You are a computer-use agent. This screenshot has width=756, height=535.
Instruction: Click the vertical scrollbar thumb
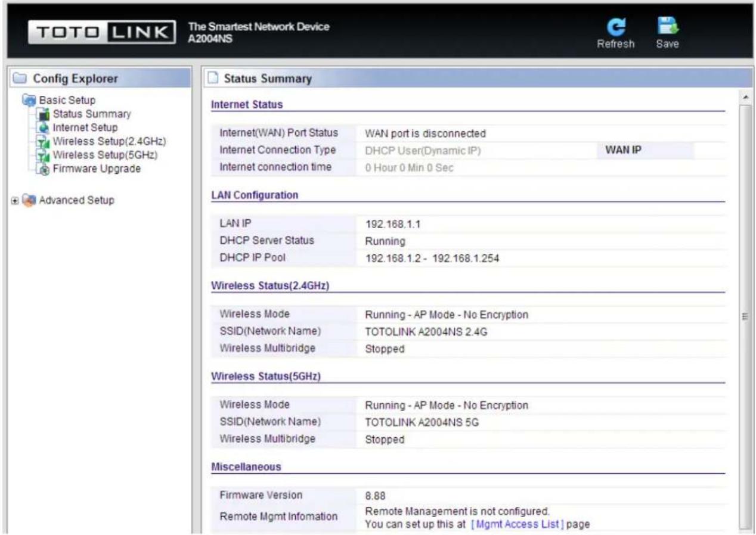(x=745, y=316)
